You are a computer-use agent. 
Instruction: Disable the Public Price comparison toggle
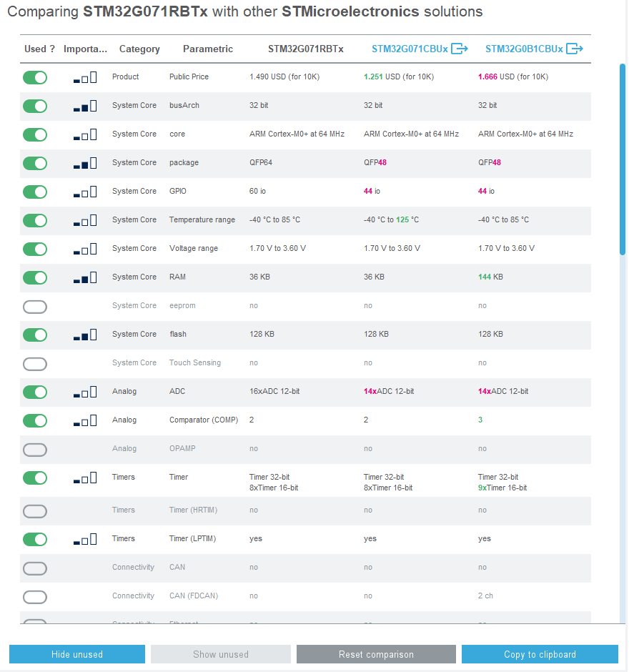35,78
